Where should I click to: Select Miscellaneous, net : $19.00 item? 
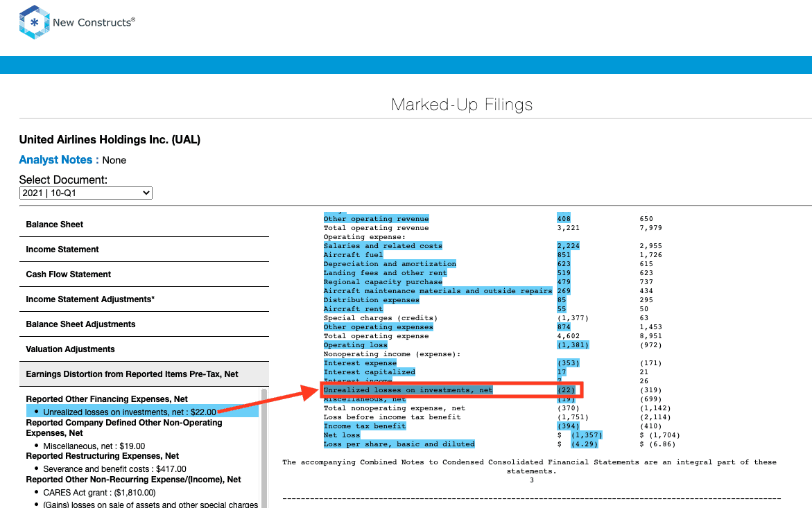[94, 446]
